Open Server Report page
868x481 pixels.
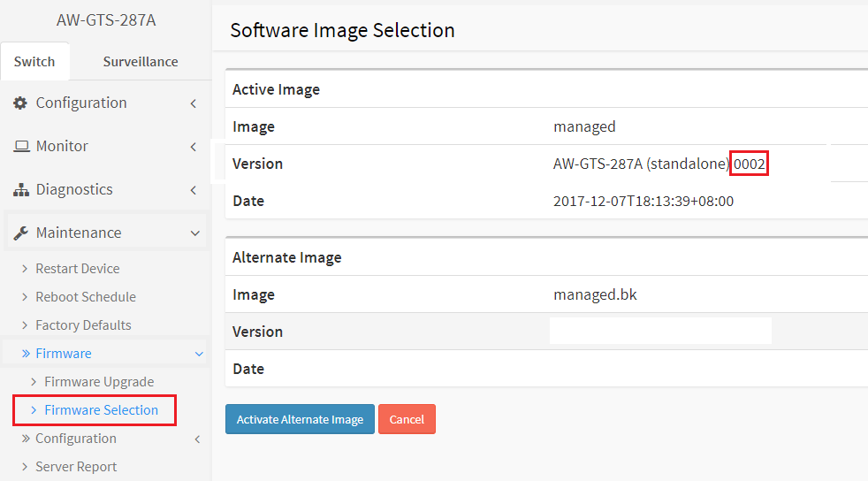pos(76,467)
